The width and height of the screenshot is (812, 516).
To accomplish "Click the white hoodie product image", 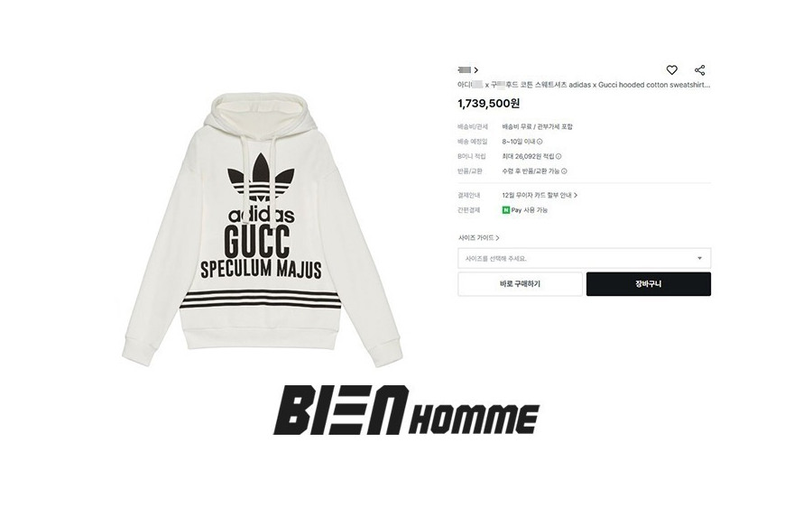I will (x=262, y=230).
